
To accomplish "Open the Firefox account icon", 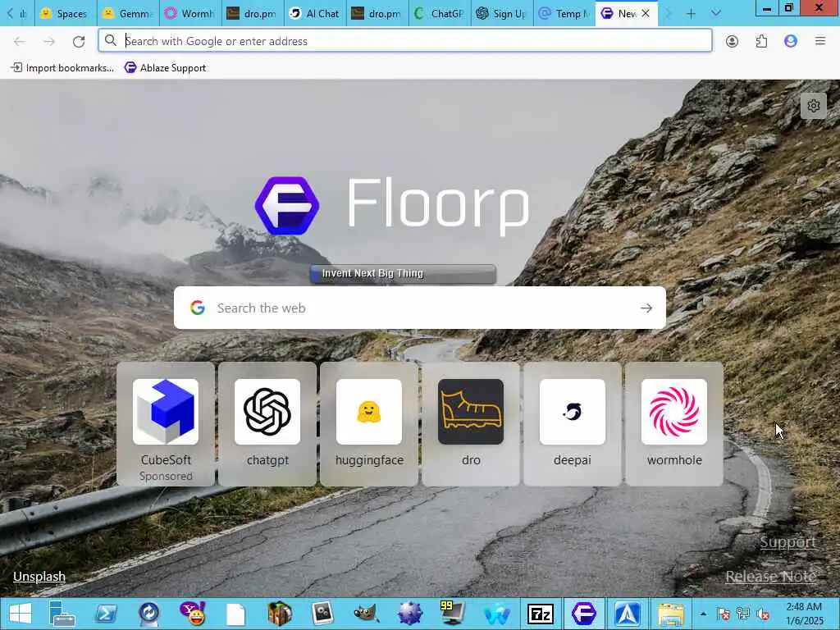I will pyautogui.click(x=732, y=41).
